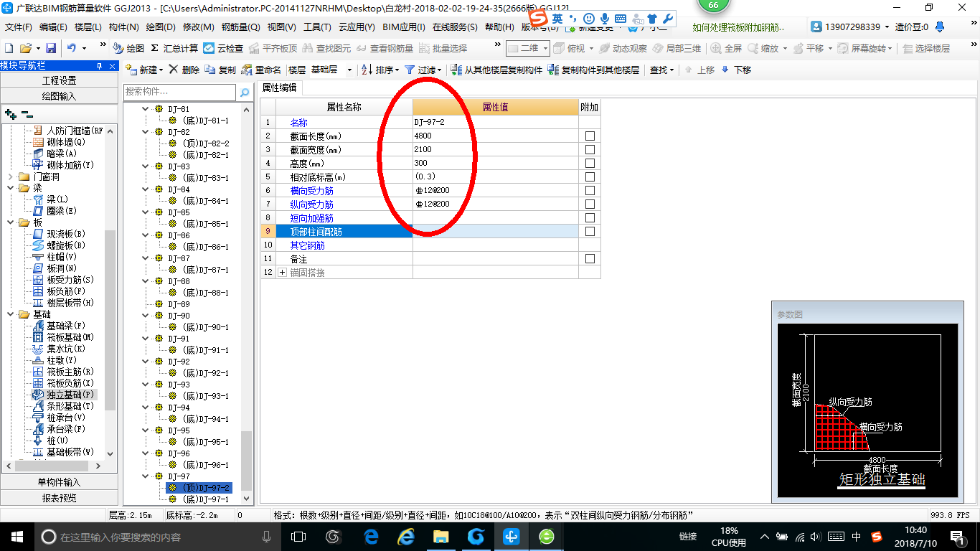Viewport: 980px width, 551px height.
Task: Click the 报表预览 button
Action: (59, 498)
